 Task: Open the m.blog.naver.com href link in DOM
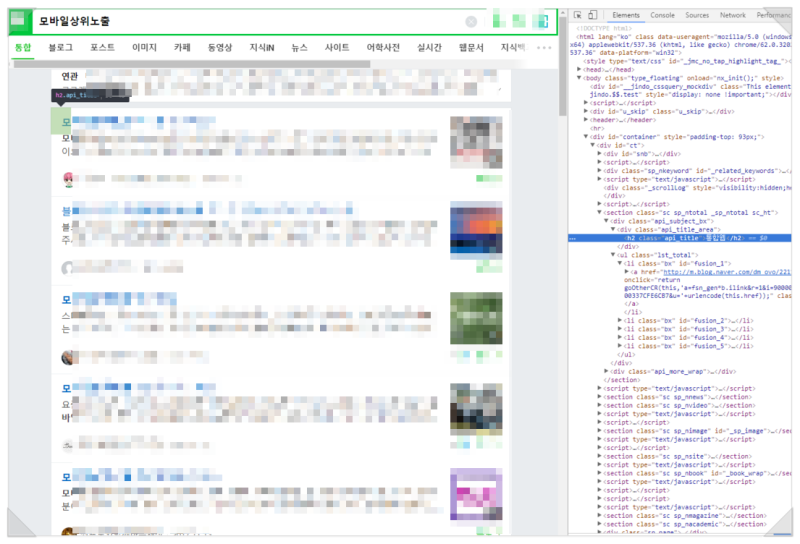pos(727,273)
